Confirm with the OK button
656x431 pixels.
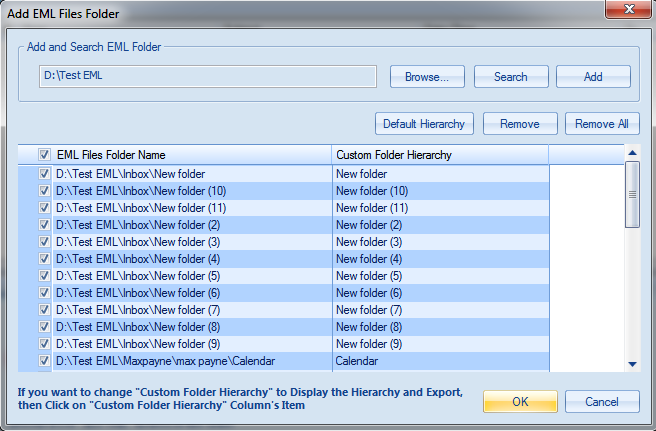pyautogui.click(x=520, y=402)
